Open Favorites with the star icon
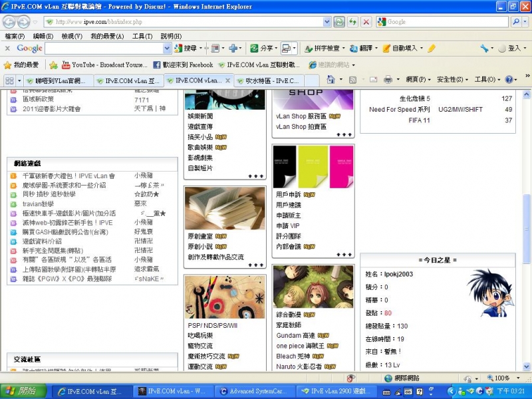 pos(9,65)
